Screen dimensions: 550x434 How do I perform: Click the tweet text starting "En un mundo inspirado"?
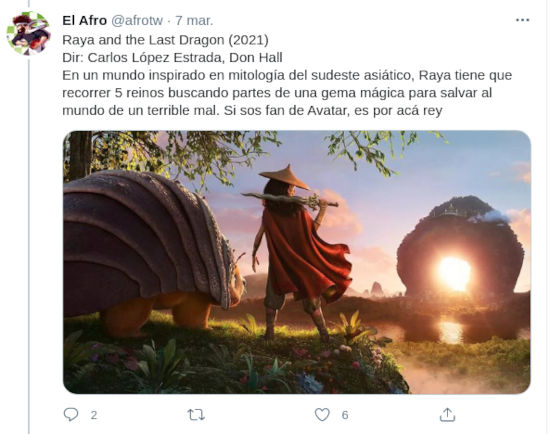pos(287,93)
